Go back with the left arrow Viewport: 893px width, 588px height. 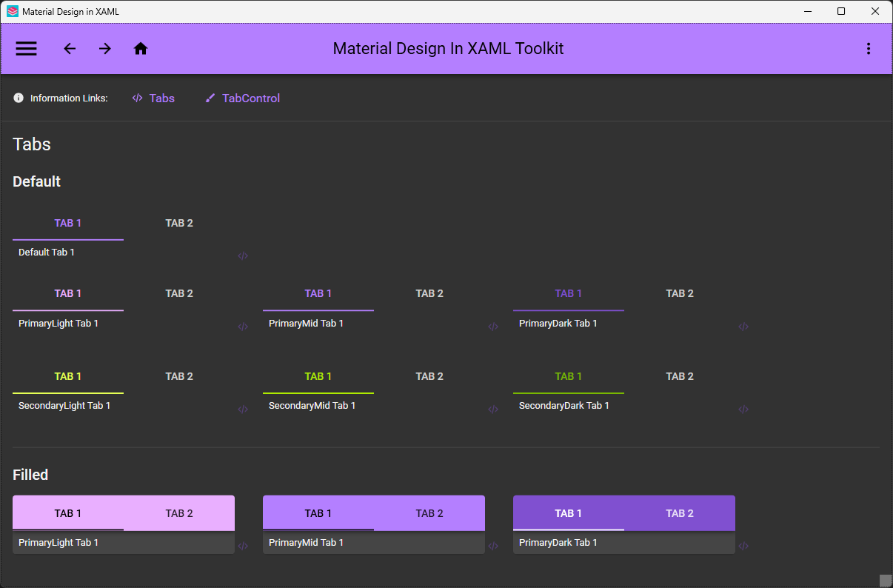coord(70,49)
